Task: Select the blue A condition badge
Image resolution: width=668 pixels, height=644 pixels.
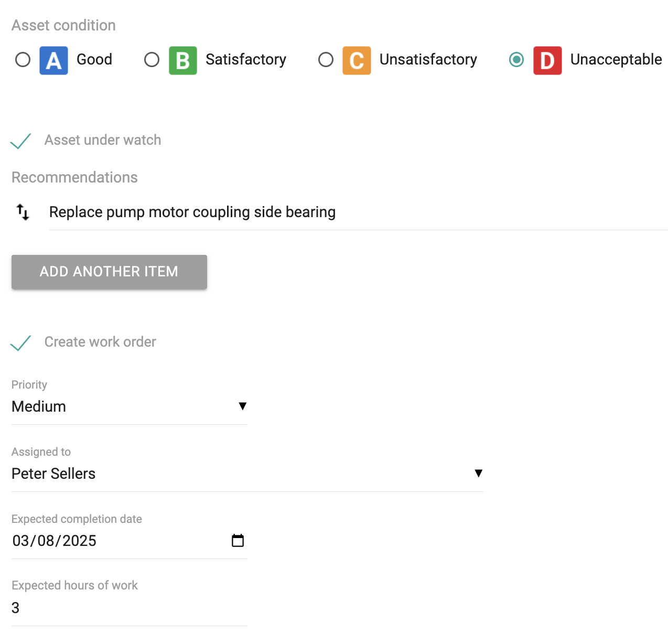Action: (x=53, y=60)
